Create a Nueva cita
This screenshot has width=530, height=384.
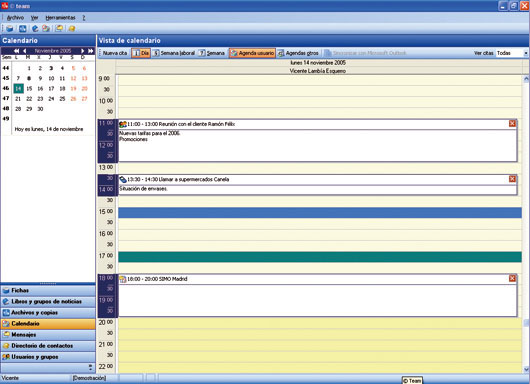click(115, 53)
